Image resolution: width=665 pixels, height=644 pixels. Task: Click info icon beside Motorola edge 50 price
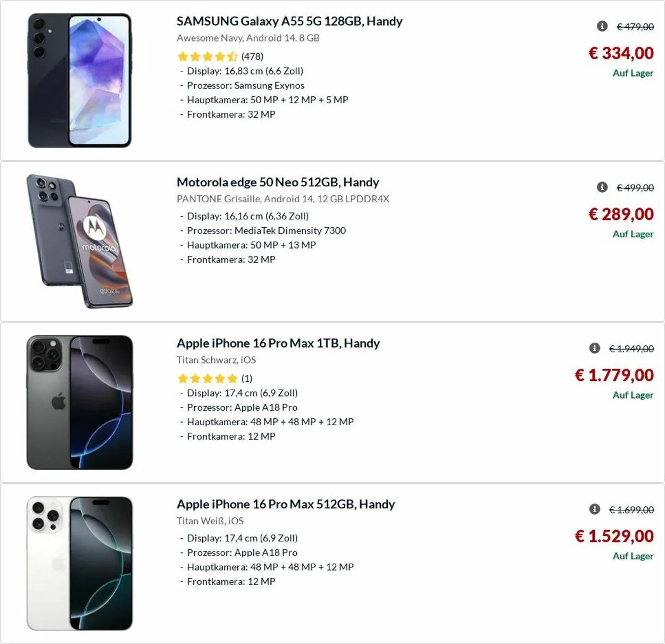(602, 187)
